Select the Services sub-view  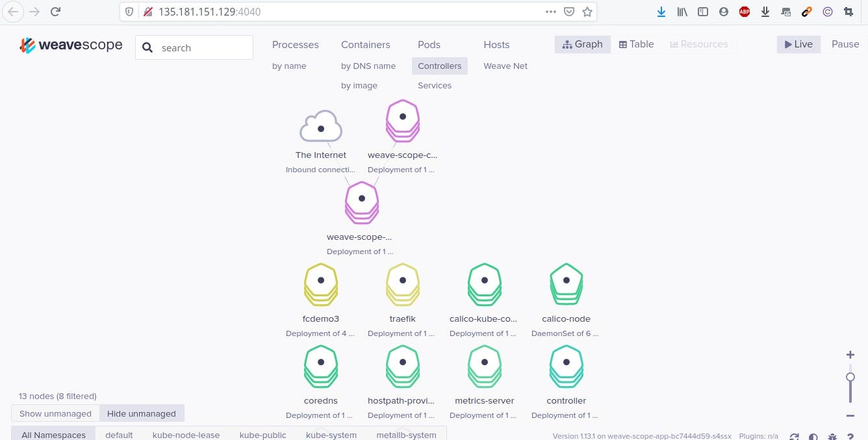[435, 85]
